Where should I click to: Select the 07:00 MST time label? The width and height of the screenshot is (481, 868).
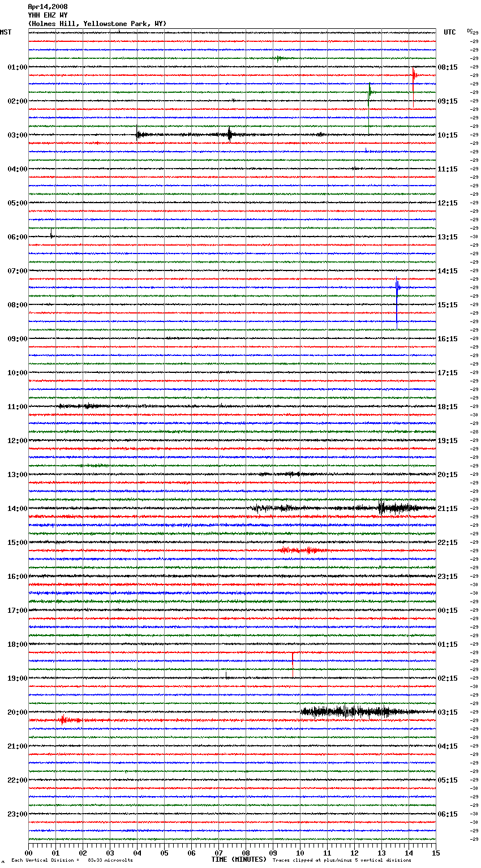tap(17, 271)
